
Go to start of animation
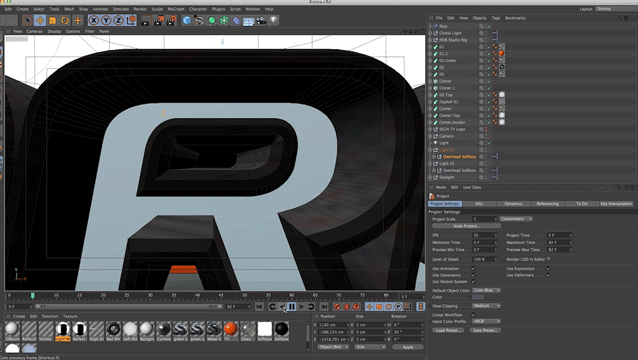click(259, 307)
